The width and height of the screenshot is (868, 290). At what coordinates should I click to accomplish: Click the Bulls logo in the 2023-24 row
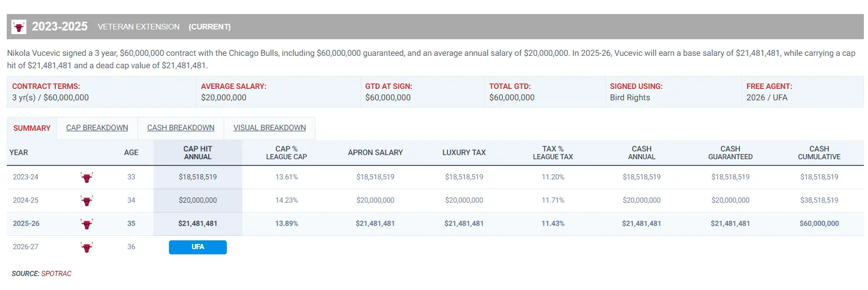point(87,177)
